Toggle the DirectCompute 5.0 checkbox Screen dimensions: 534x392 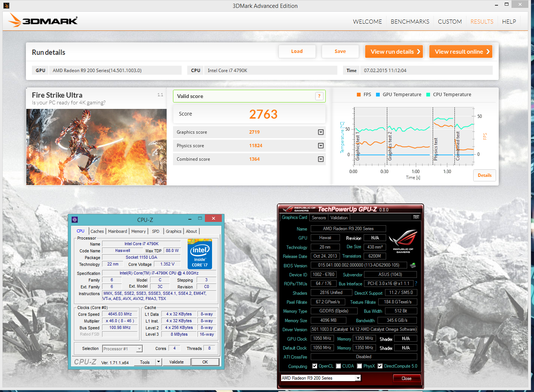(380, 366)
